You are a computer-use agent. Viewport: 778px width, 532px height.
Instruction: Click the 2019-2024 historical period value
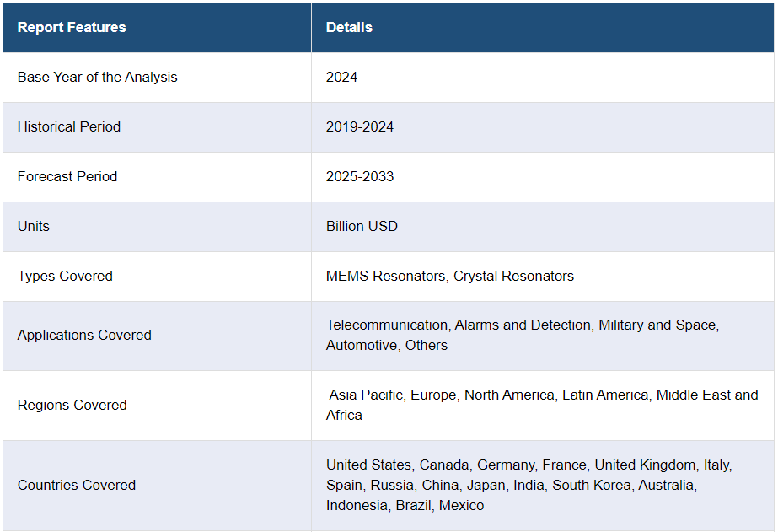point(360,127)
